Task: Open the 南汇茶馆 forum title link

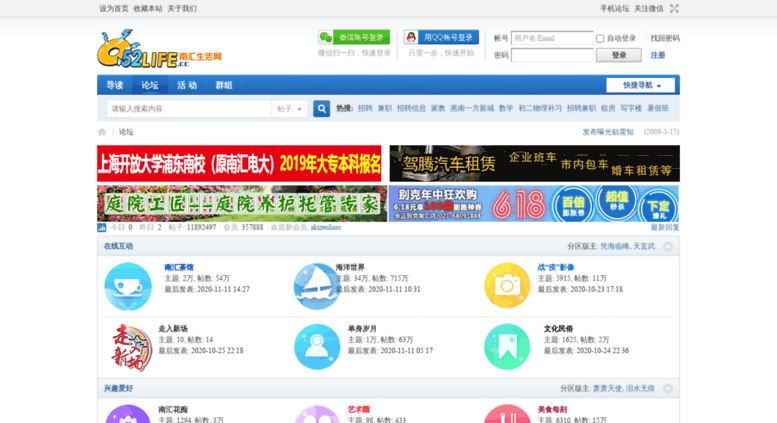Action: pos(179,267)
